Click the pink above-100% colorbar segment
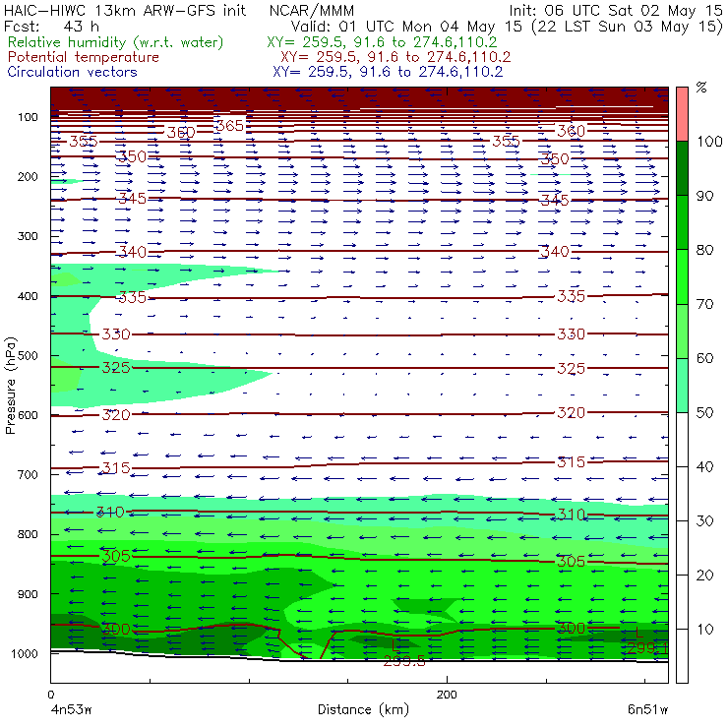Viewport: 728px width, 728px height. [x=682, y=114]
